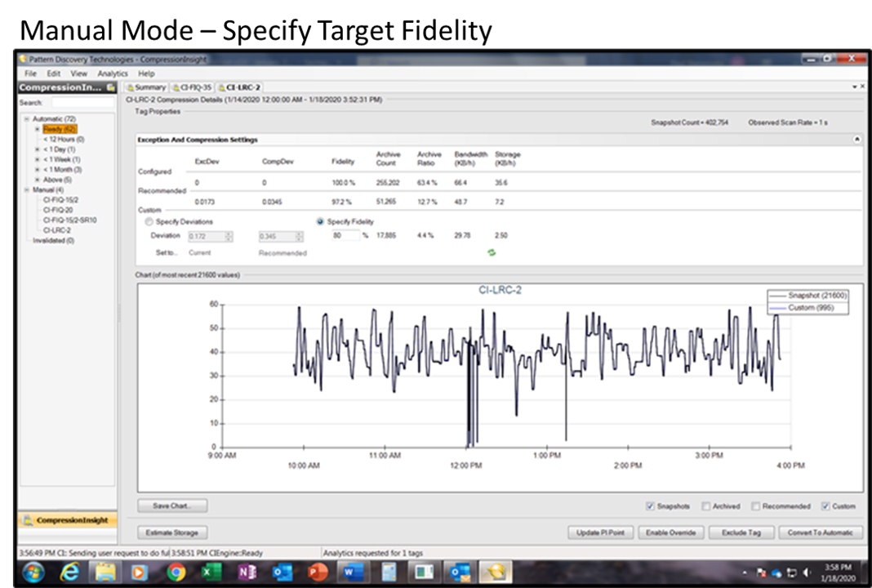872x588 pixels.
Task: Open PowerPoint from the taskbar
Action: click(318, 572)
